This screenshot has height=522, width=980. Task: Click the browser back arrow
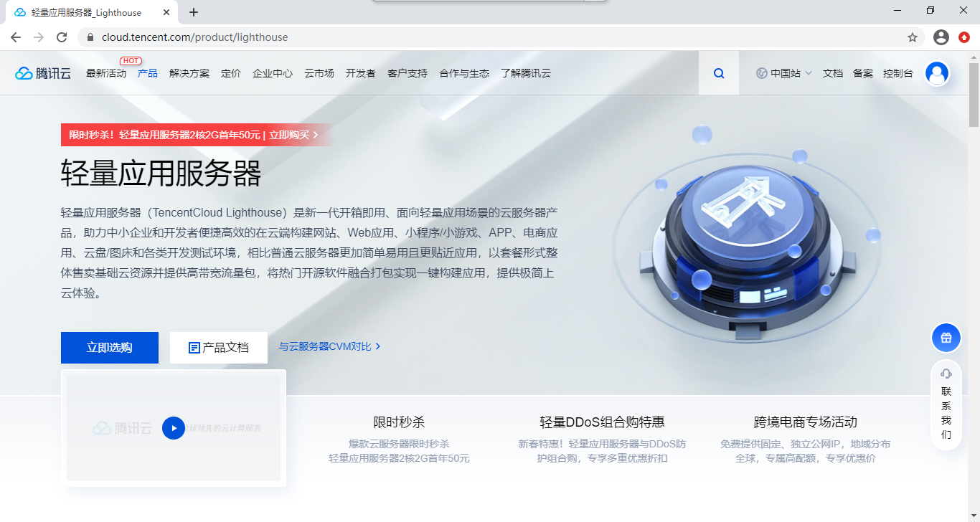click(x=15, y=37)
